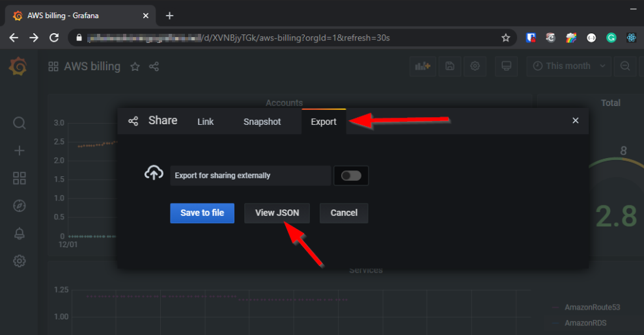Open the This month time range picker
This screenshot has width=644, height=335.
tap(569, 66)
